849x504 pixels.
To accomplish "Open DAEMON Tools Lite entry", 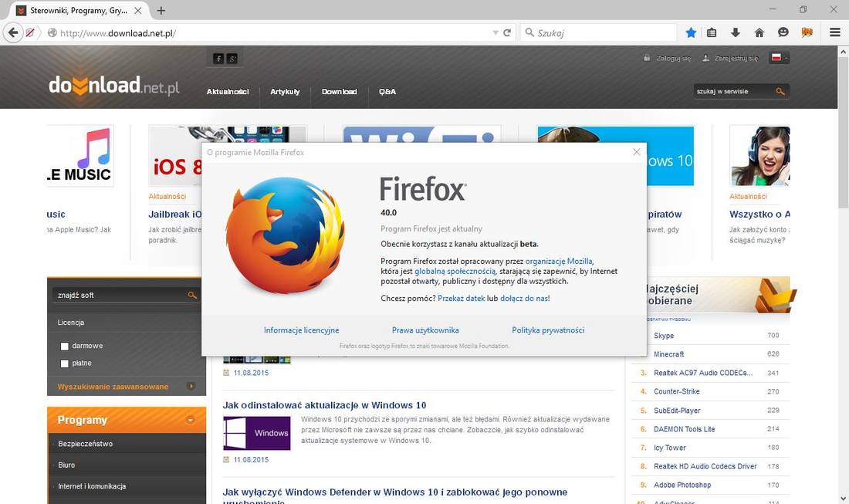I will (685, 429).
